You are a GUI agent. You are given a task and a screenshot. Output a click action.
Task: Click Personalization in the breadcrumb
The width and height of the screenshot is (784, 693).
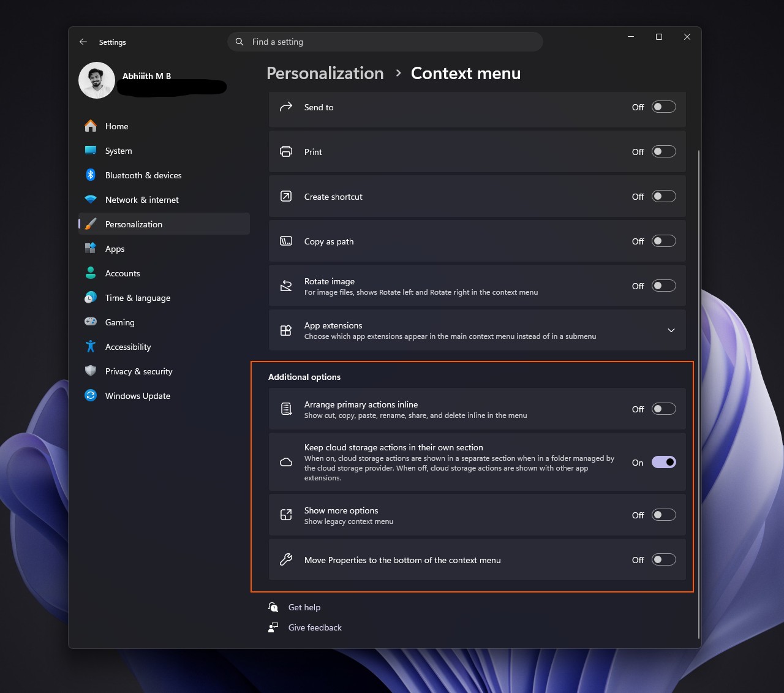tap(325, 74)
